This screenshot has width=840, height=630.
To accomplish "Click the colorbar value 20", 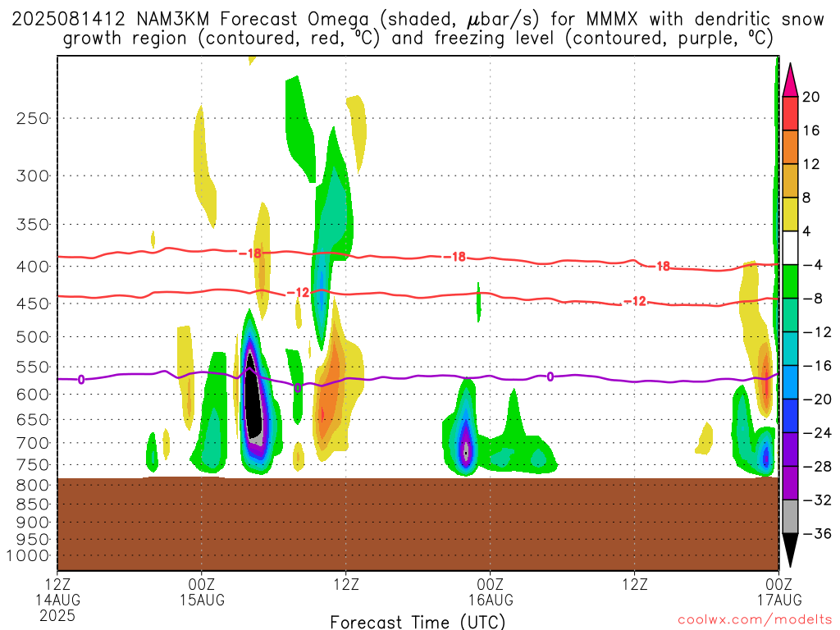I will [x=810, y=97].
